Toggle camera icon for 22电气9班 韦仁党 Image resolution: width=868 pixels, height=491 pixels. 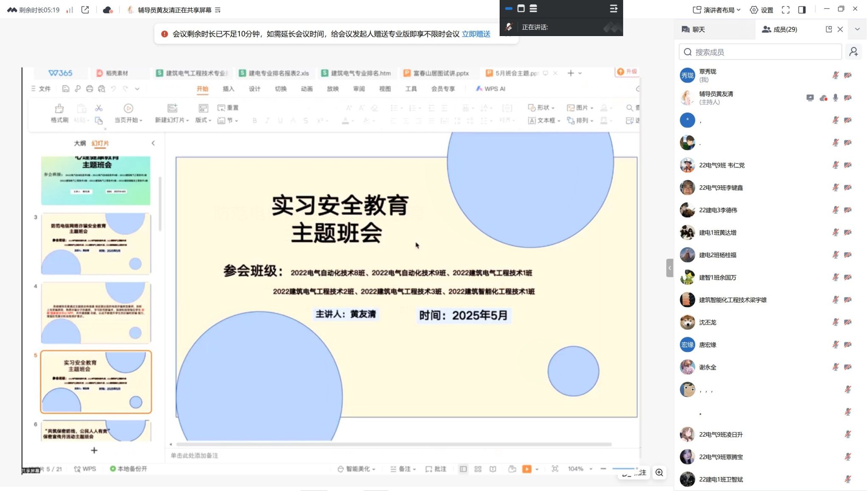[848, 165]
